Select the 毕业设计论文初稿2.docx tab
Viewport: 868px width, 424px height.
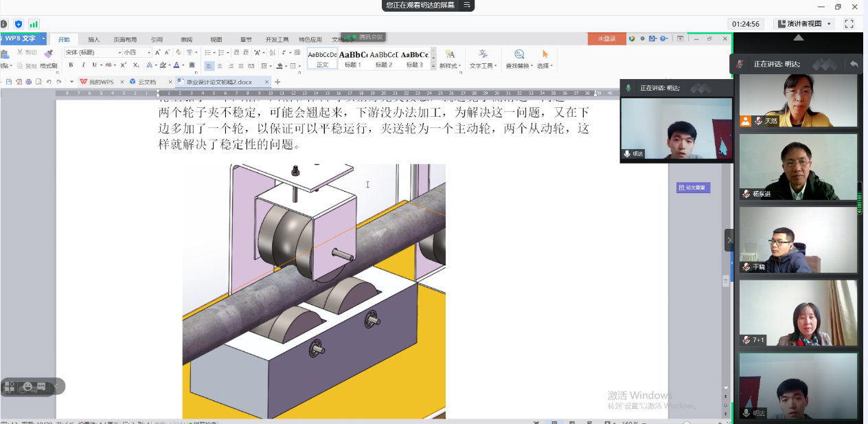[225, 82]
